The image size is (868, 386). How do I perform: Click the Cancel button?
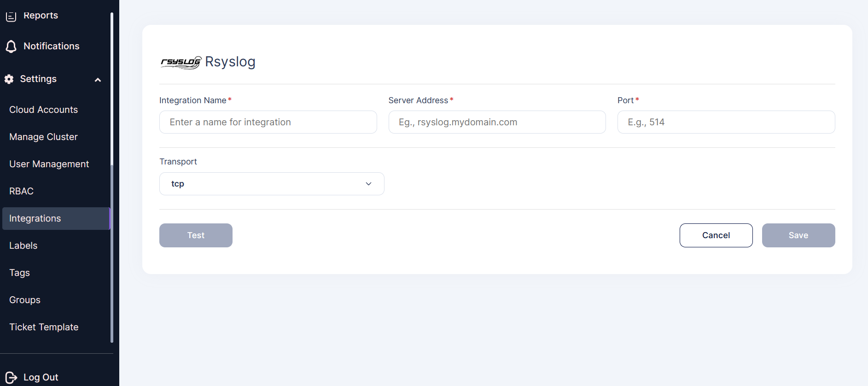coord(716,235)
